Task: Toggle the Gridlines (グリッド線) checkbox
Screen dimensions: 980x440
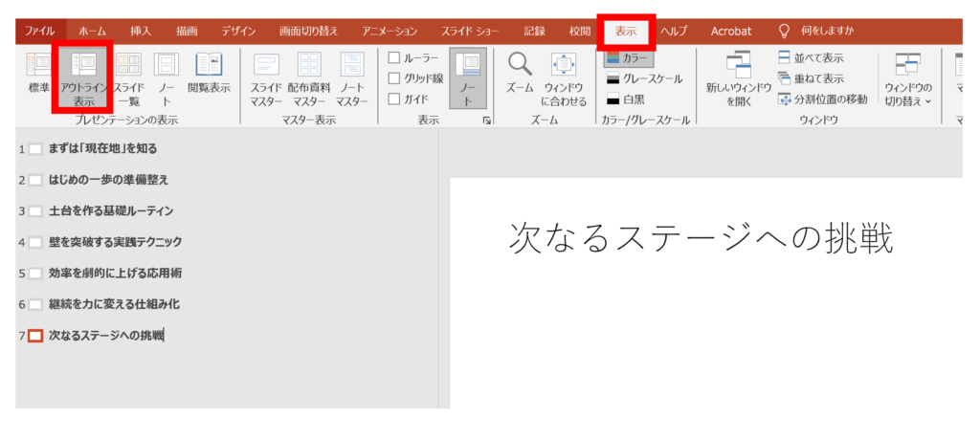Action: [x=393, y=78]
